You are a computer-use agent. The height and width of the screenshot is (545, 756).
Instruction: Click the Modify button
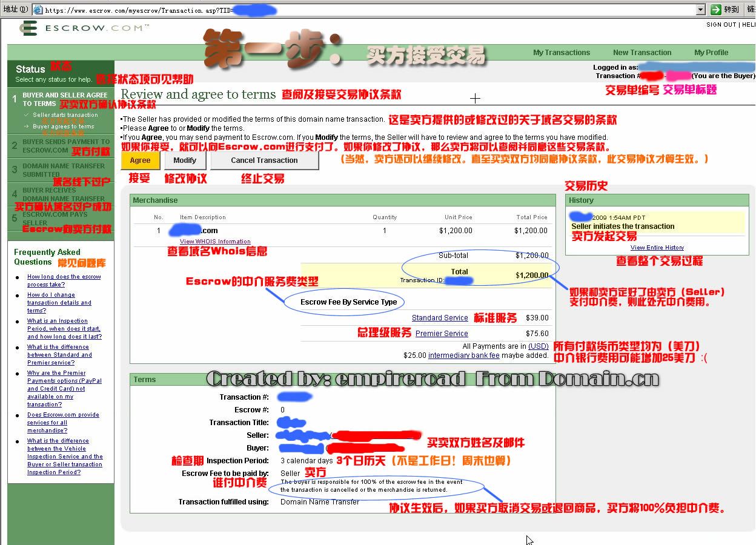click(x=185, y=160)
